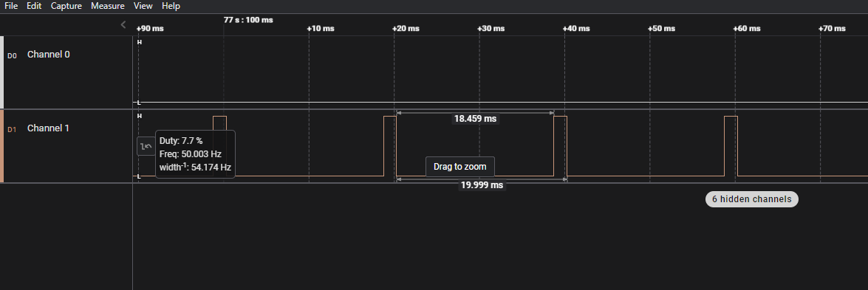
Task: Click the D1 channel identifier
Action: tap(12, 129)
